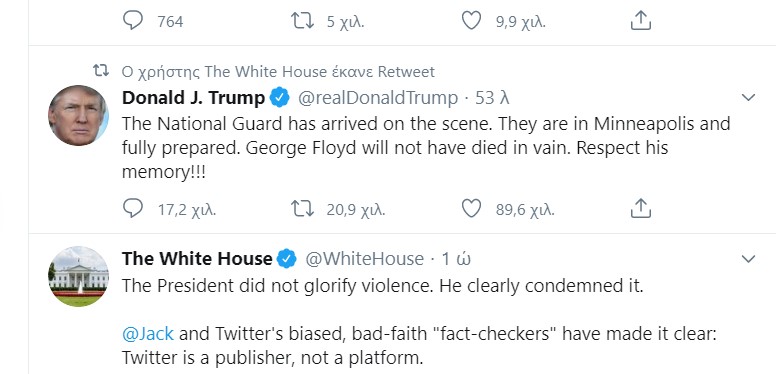Like the top tweet with 9,9 χιλ.
Screen dimensions: 777x374
[x=471, y=21]
